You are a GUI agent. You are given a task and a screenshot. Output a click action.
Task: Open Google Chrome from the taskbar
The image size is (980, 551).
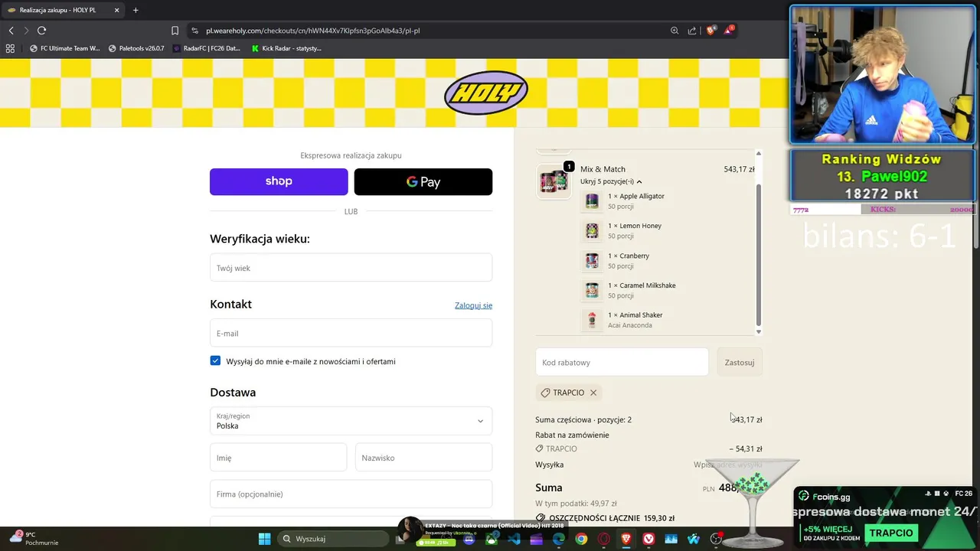581,539
